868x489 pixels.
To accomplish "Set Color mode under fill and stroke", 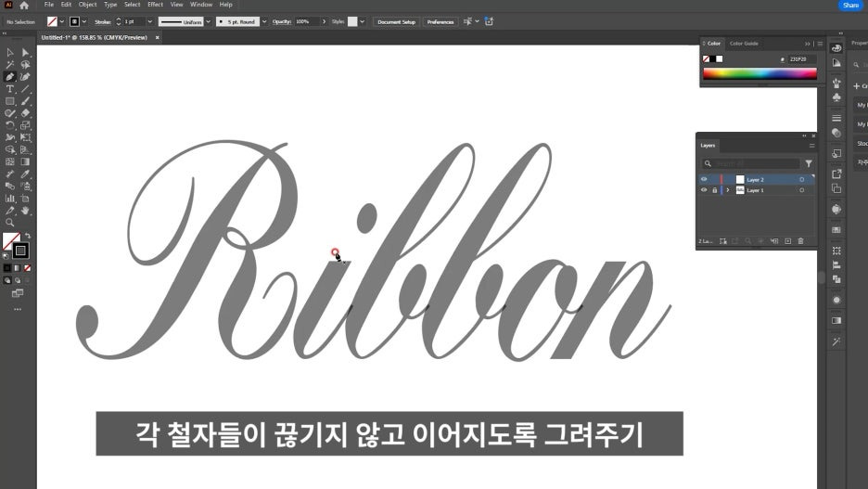I will tap(7, 268).
